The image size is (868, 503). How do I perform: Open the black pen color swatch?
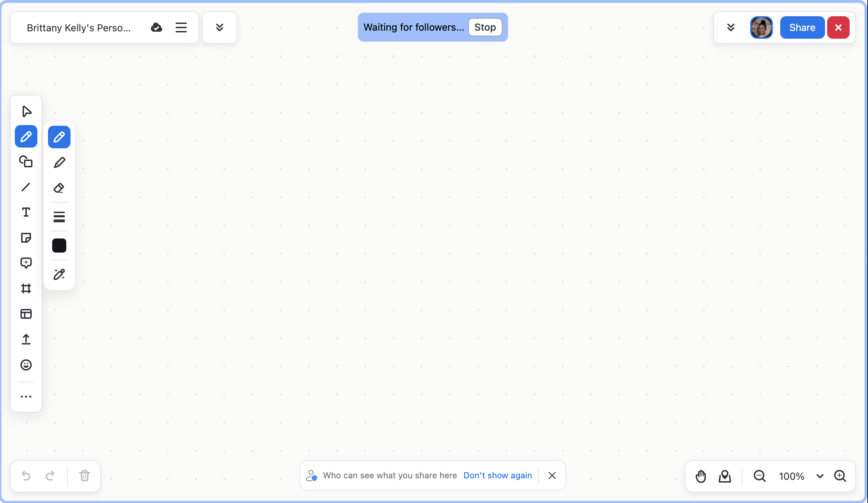(59, 246)
